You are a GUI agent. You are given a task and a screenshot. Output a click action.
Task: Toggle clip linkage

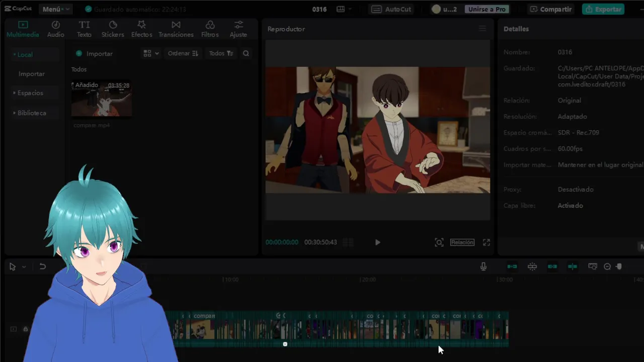(552, 266)
